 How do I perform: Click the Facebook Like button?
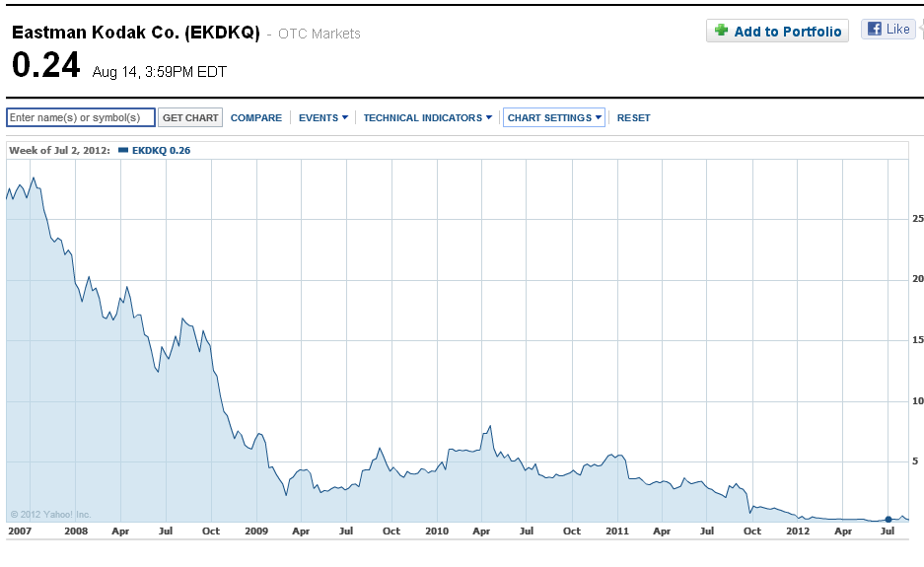(x=888, y=29)
